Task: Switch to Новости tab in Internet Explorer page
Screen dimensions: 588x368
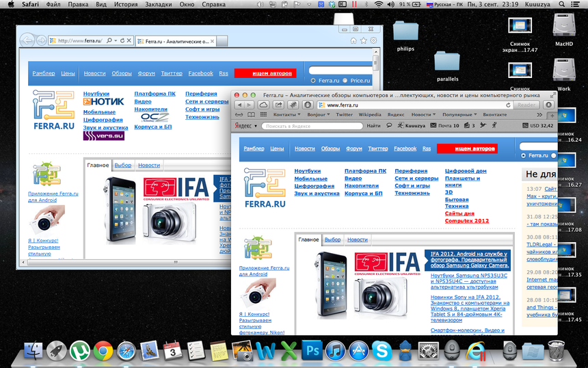Action: tap(149, 166)
